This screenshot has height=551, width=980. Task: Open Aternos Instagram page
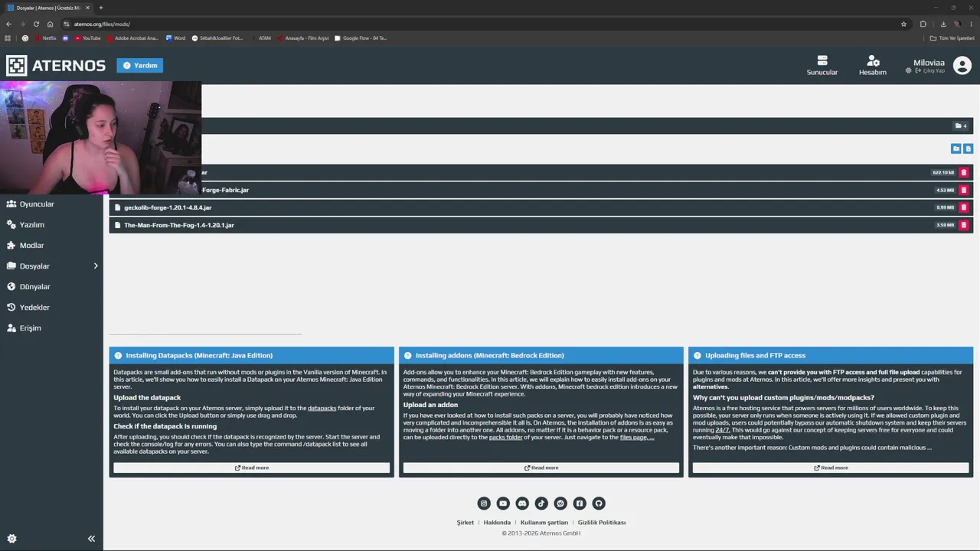point(484,503)
